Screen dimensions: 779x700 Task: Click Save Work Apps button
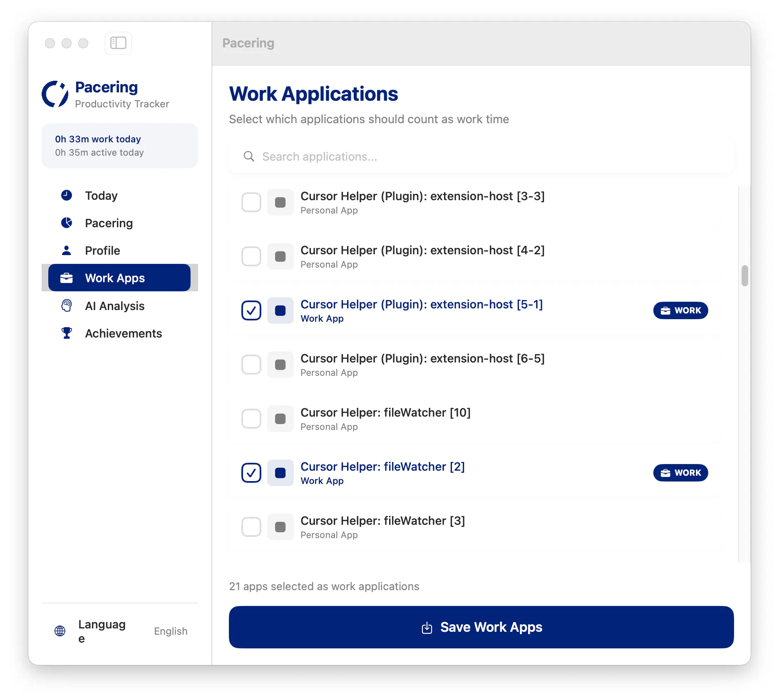tap(481, 627)
